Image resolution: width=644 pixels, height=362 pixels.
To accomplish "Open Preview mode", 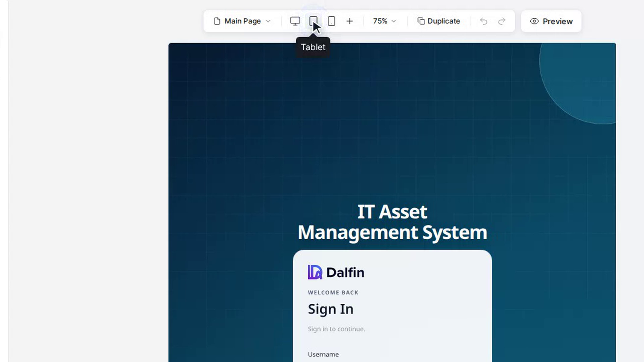I will click(551, 21).
